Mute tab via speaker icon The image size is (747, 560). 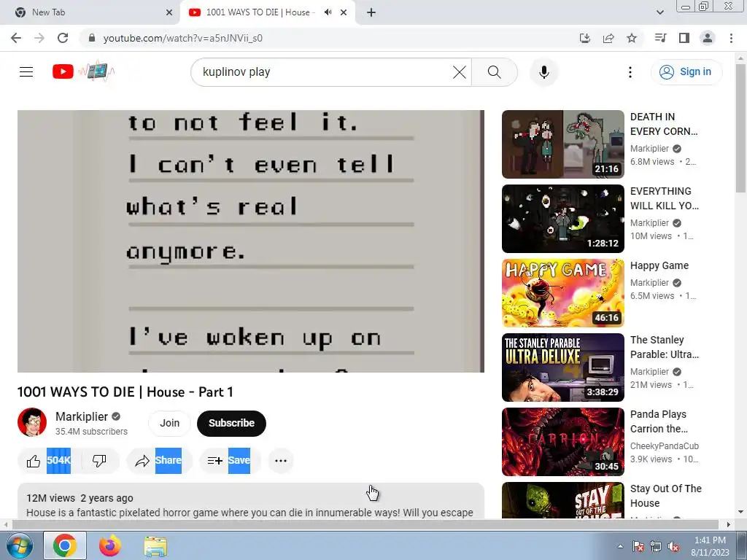pos(328,12)
